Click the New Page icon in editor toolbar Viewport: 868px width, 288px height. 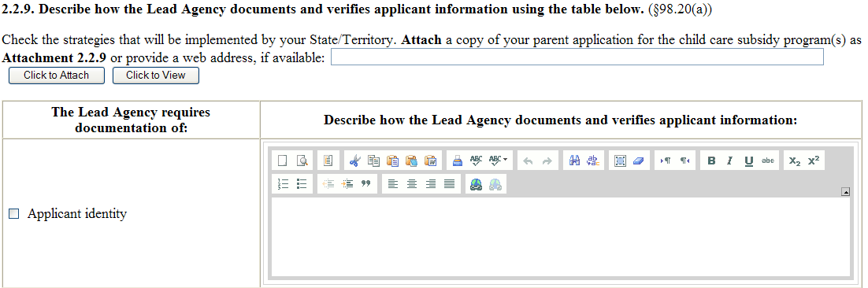(282, 161)
